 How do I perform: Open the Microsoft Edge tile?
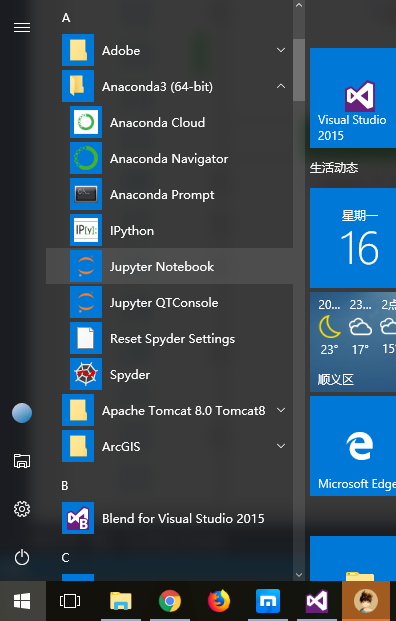click(353, 446)
